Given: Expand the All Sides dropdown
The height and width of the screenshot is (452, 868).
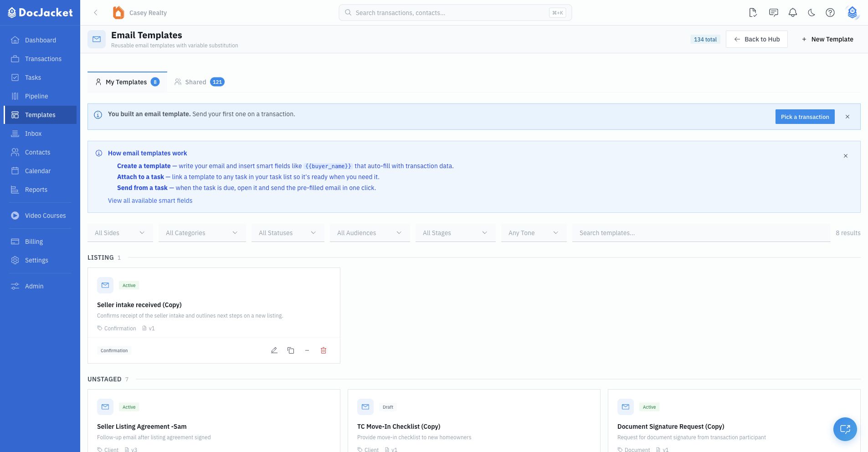Looking at the screenshot, I should (120, 233).
